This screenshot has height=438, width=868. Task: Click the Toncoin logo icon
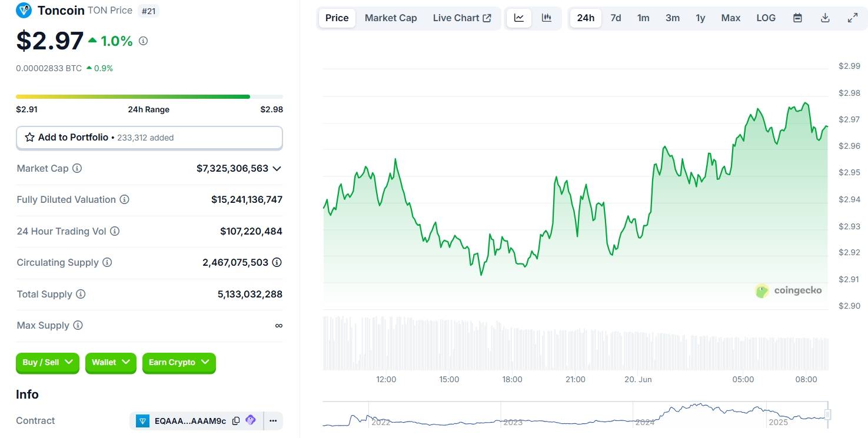(24, 10)
